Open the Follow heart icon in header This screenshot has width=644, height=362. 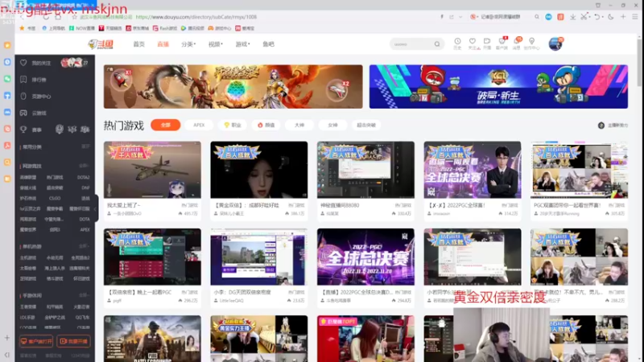[473, 42]
